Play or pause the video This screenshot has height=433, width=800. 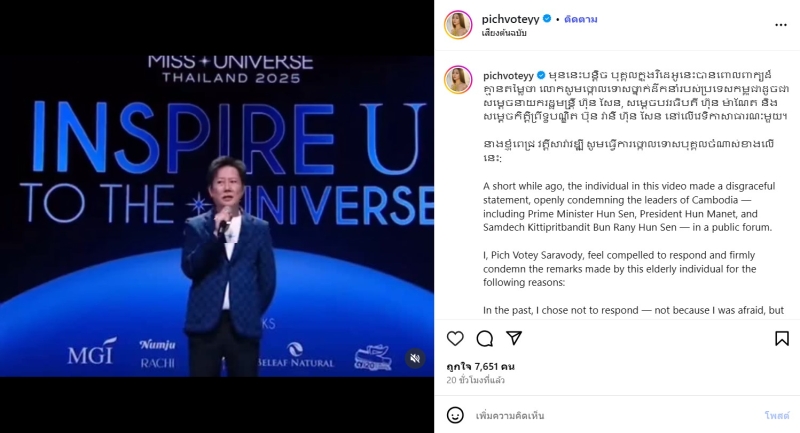coord(217,216)
